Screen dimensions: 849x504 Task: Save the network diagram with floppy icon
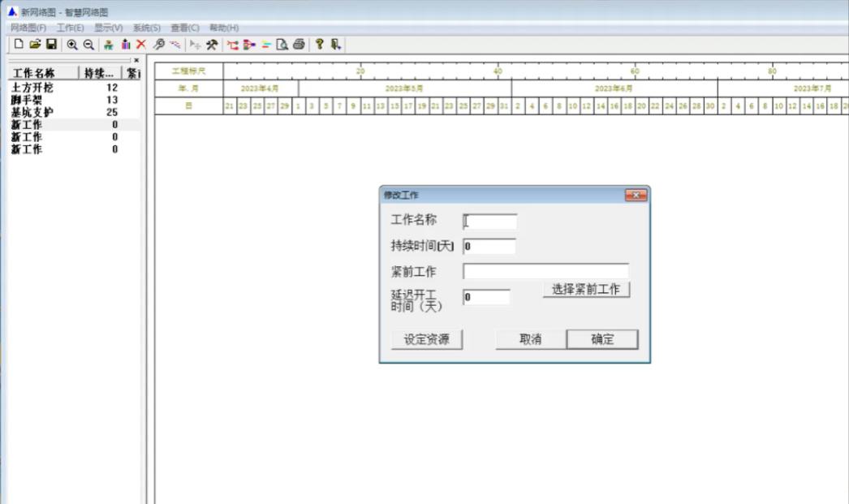click(51, 45)
